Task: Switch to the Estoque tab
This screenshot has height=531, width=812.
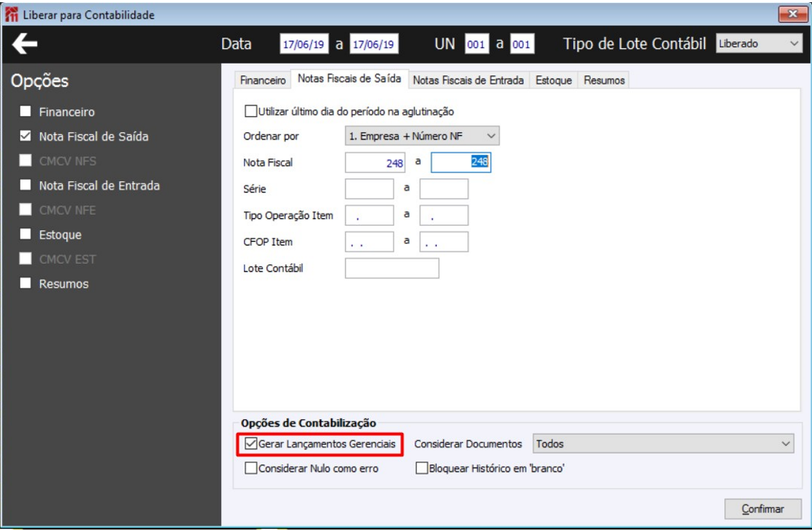Action: (x=554, y=80)
